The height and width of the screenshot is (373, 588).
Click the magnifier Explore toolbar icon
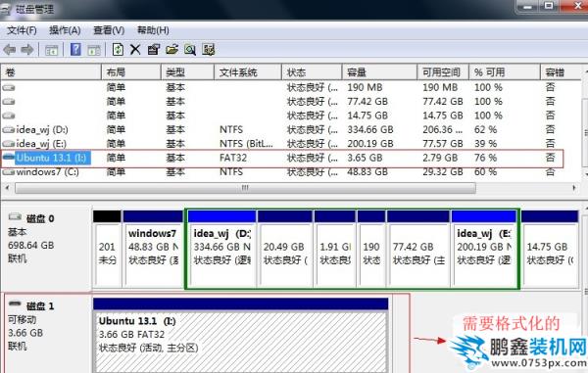[x=190, y=49]
